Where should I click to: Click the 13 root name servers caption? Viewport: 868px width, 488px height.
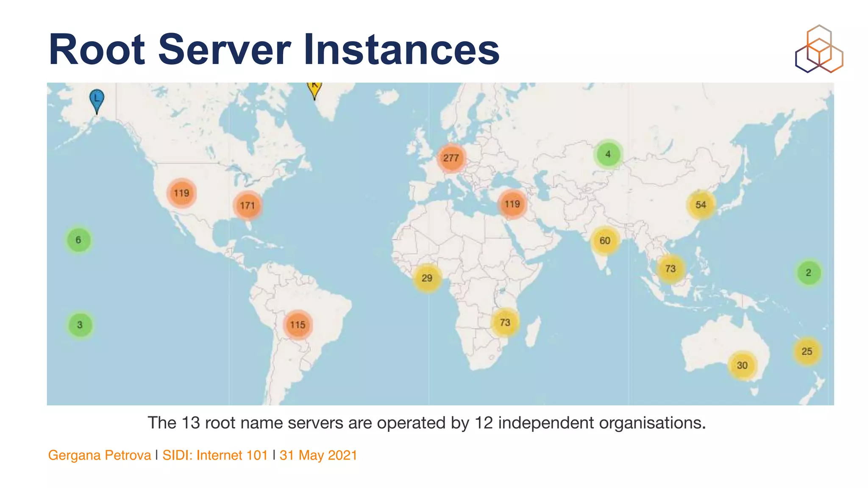[x=427, y=423]
